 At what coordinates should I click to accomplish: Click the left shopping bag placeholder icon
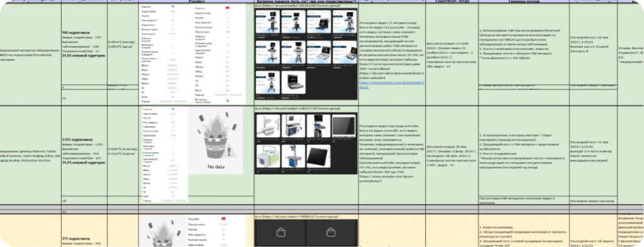point(280,233)
